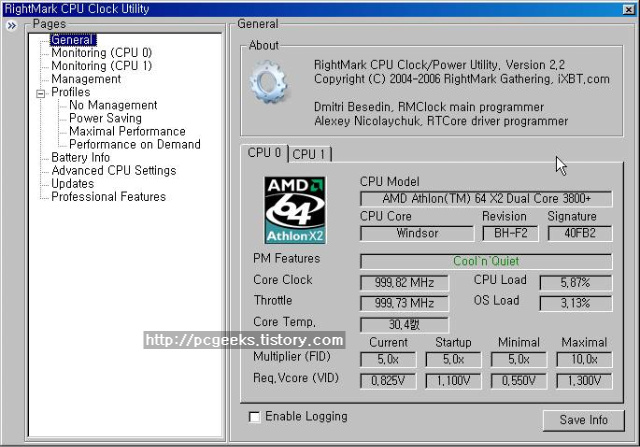Click the Revision field BH-F2
640x447 pixels.
510,234
